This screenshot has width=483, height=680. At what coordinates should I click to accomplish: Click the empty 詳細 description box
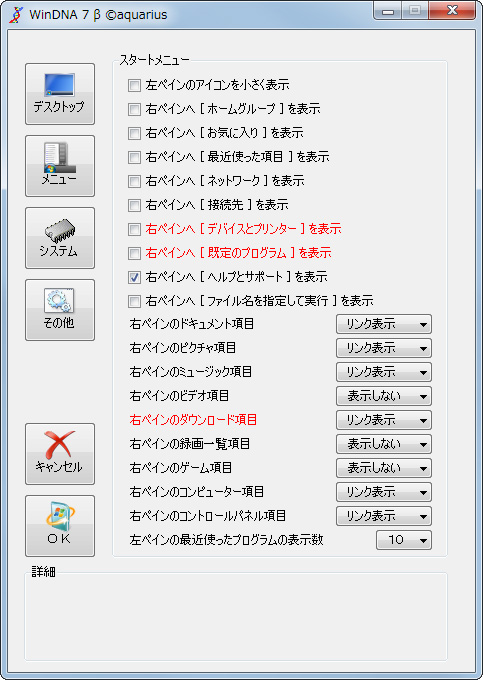pos(236,619)
